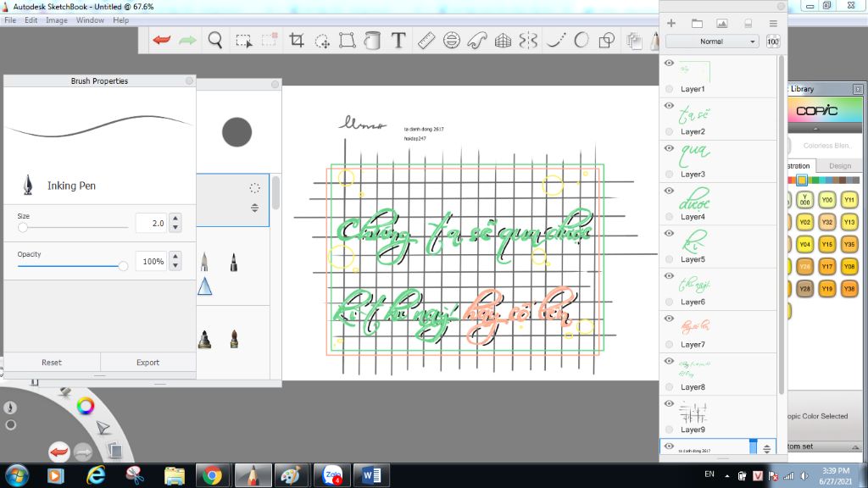Select the Text tool
Image resolution: width=868 pixels, height=488 pixels.
tap(398, 40)
